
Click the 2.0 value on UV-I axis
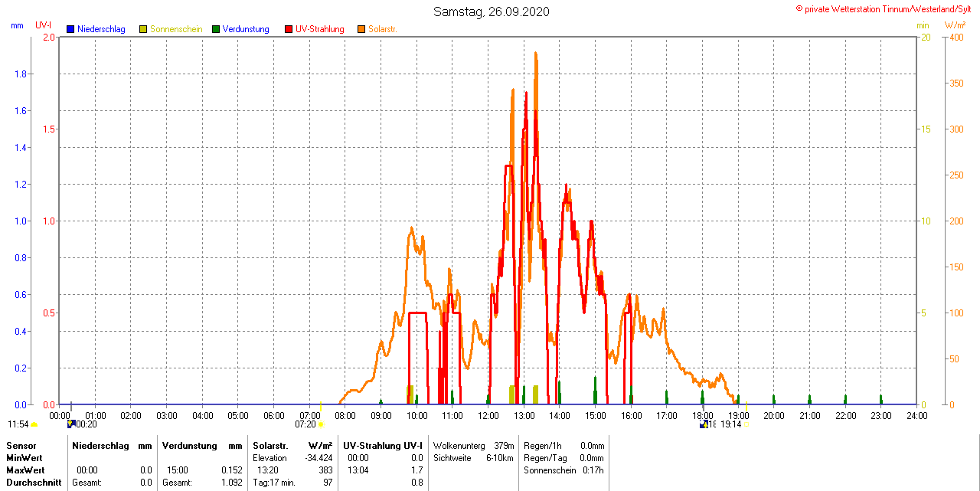(49, 37)
